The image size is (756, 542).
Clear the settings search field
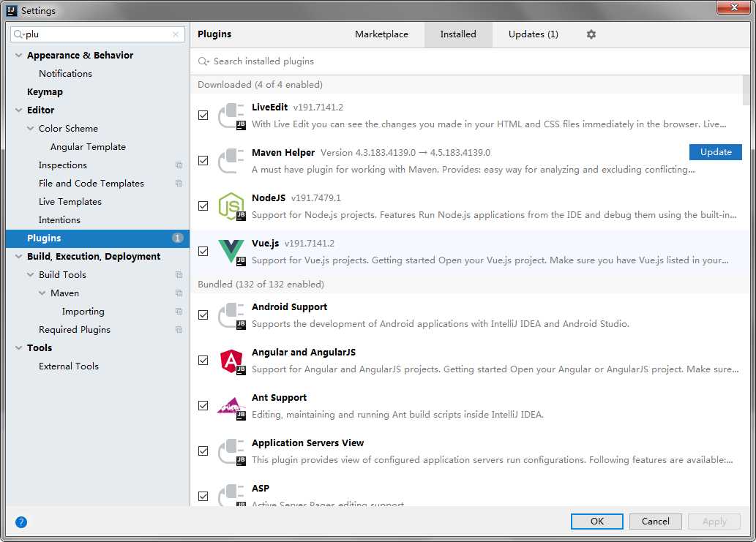[x=176, y=34]
